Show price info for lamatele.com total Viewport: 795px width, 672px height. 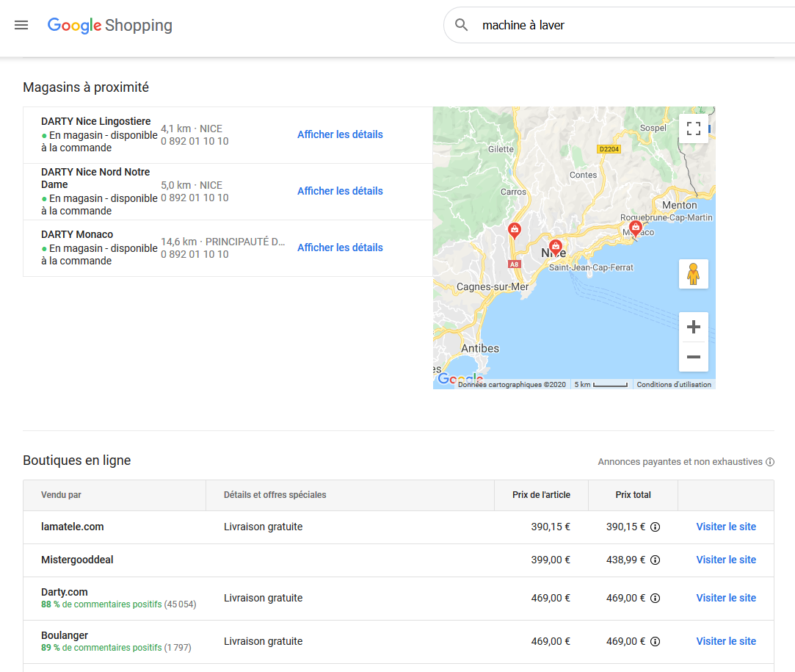[x=655, y=527]
